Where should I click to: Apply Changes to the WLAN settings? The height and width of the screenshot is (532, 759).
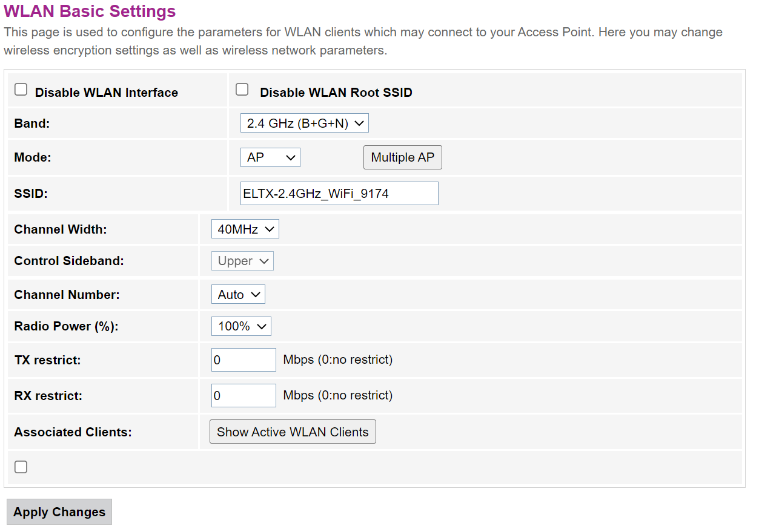[x=59, y=512]
